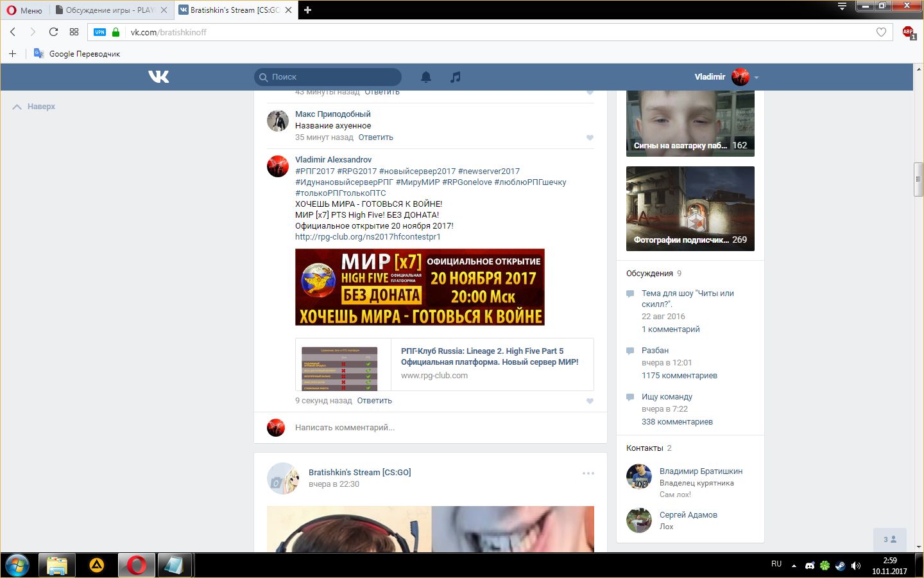This screenshot has height=578, width=924.
Task: Open the volume speaker tray icon
Action: coord(855,566)
